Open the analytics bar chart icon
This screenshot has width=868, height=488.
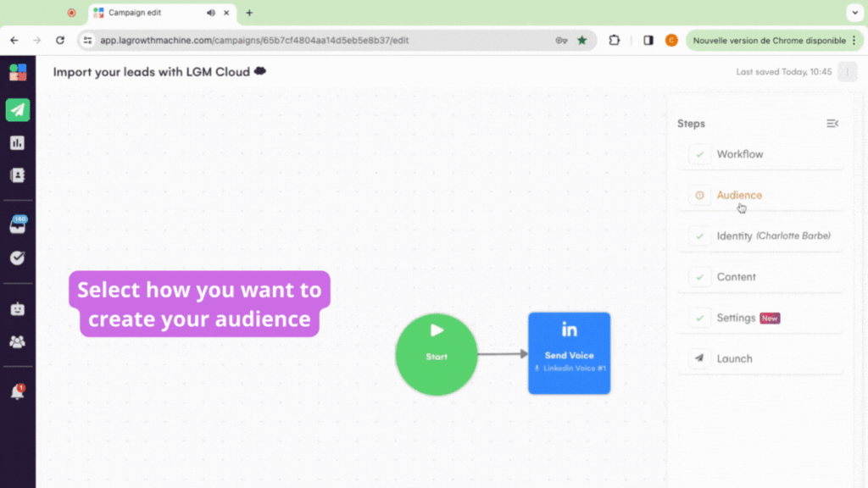pyautogui.click(x=18, y=142)
